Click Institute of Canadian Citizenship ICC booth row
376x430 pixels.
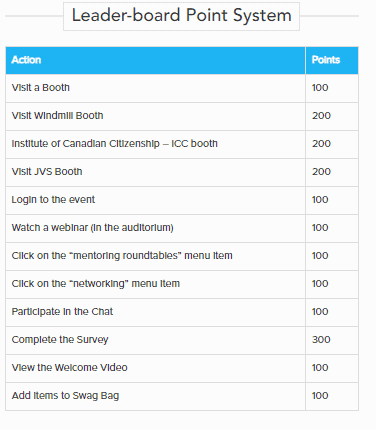pyautogui.click(x=182, y=144)
